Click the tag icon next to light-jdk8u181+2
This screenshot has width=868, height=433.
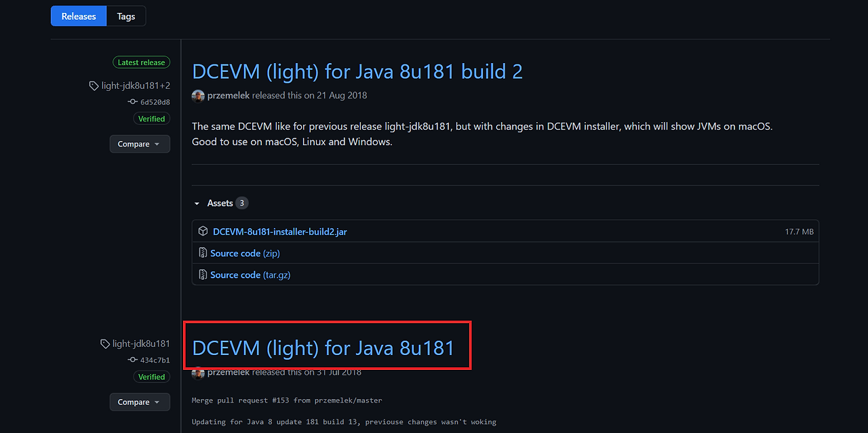(94, 85)
